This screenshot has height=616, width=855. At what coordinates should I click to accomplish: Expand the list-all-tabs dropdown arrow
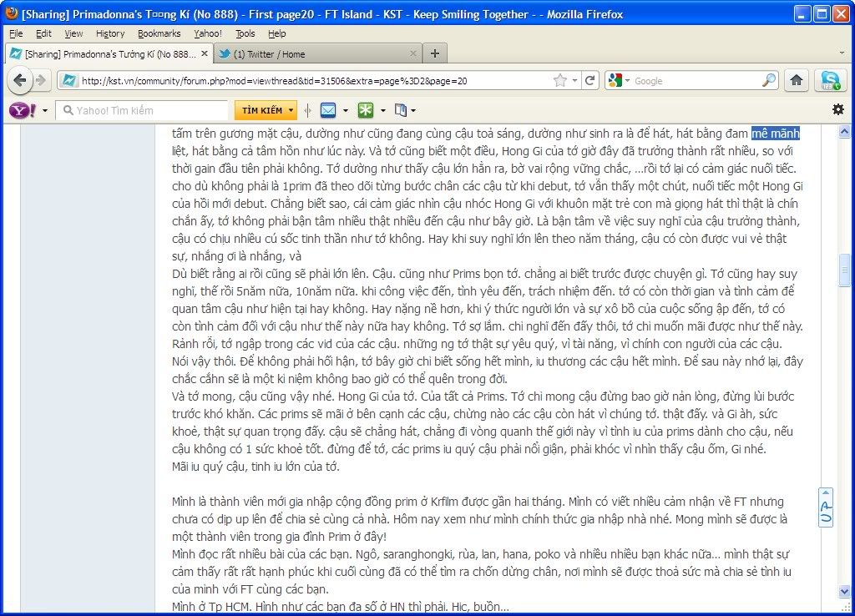pyautogui.click(x=842, y=53)
